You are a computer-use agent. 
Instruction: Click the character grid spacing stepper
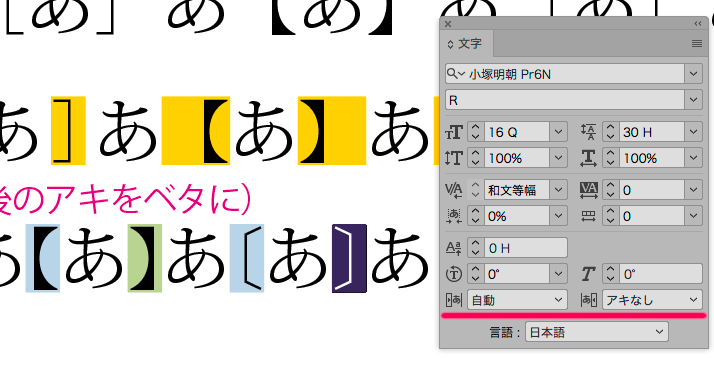pyautogui.click(x=611, y=216)
